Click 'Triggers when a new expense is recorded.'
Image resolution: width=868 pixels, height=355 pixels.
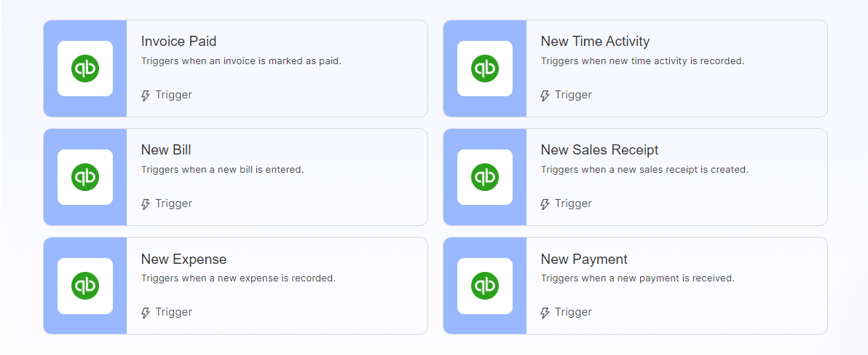coord(239,278)
